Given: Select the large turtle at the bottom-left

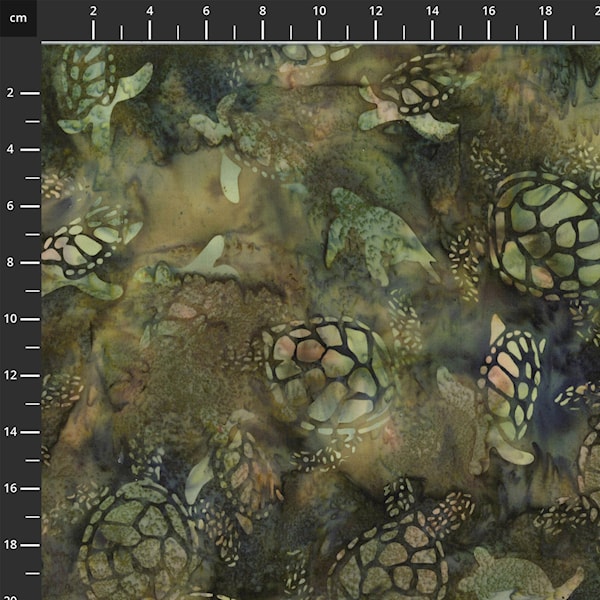Looking at the screenshot, I should [135, 545].
